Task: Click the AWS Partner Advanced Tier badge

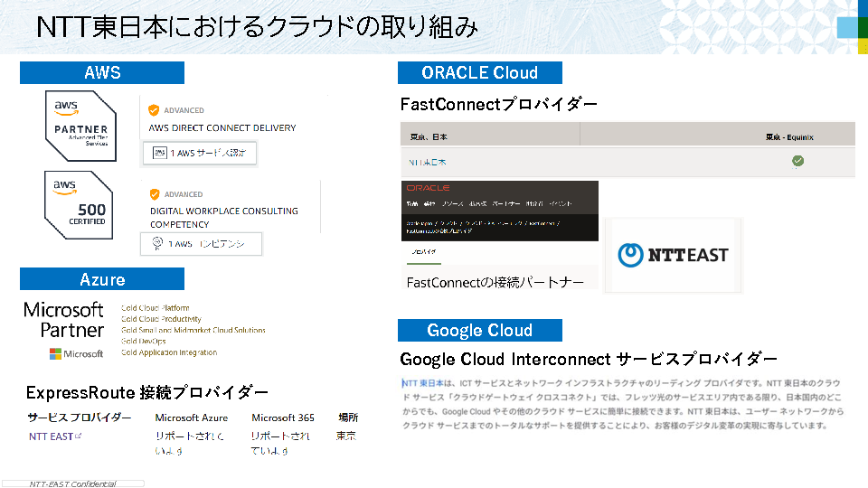Action: click(x=80, y=126)
